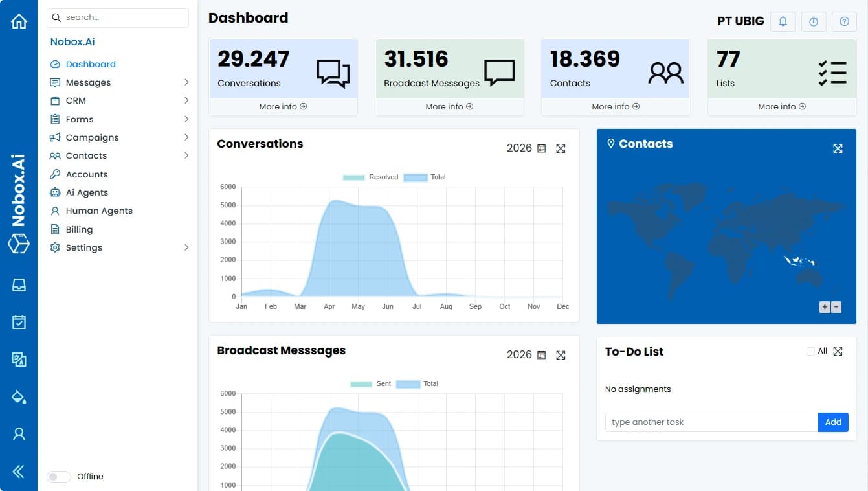Open notifications bell icon

tap(783, 21)
